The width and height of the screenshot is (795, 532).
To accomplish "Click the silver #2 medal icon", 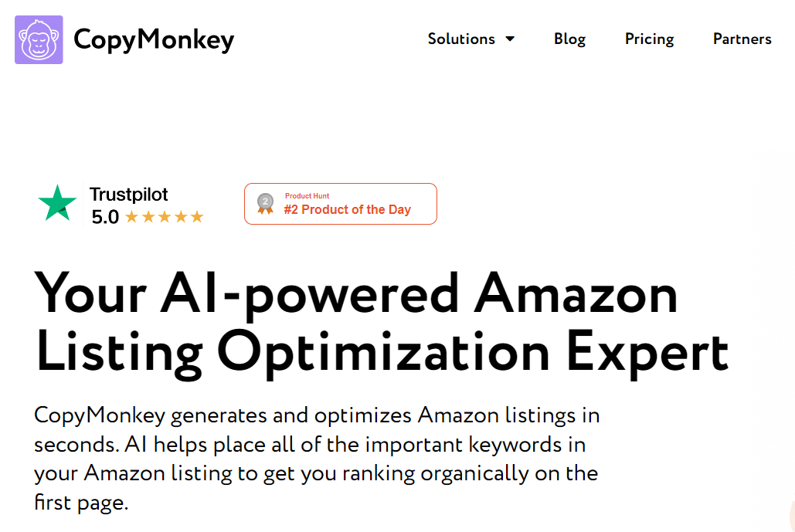I will [265, 203].
